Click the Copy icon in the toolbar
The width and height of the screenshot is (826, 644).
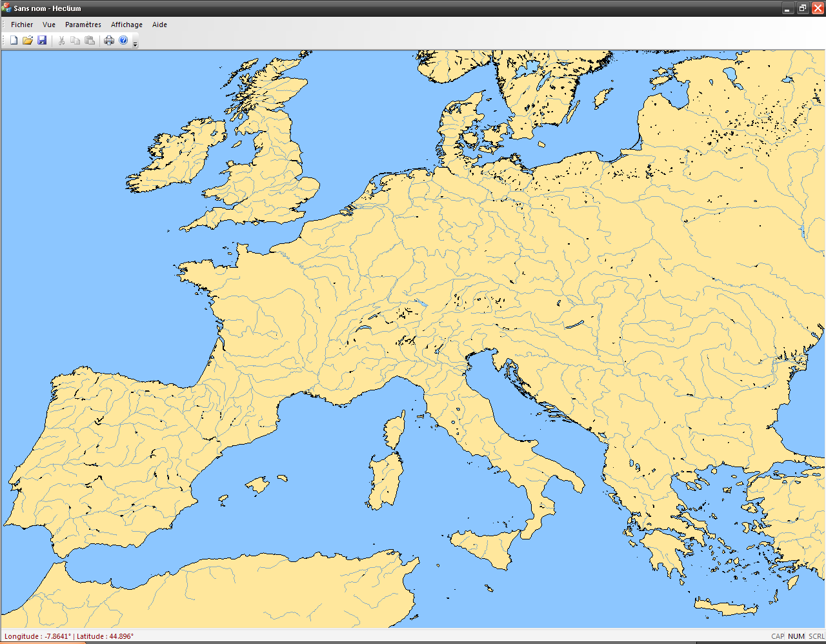tap(75, 41)
